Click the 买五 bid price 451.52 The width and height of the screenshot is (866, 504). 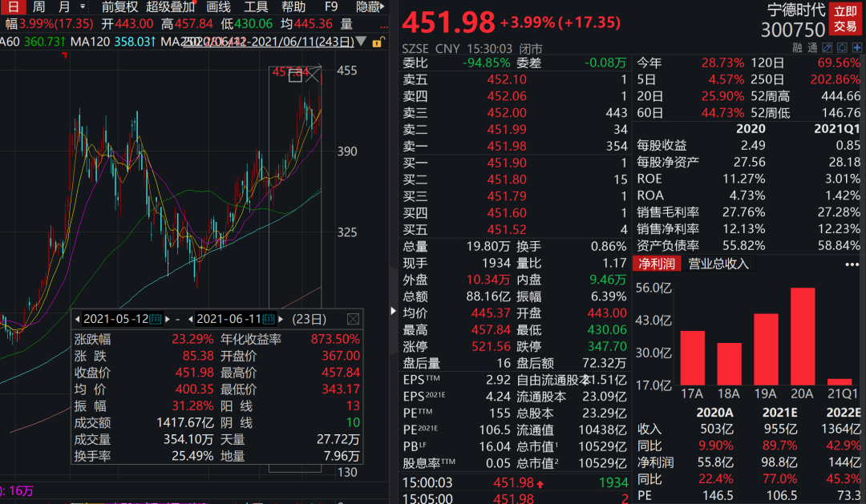(x=507, y=230)
